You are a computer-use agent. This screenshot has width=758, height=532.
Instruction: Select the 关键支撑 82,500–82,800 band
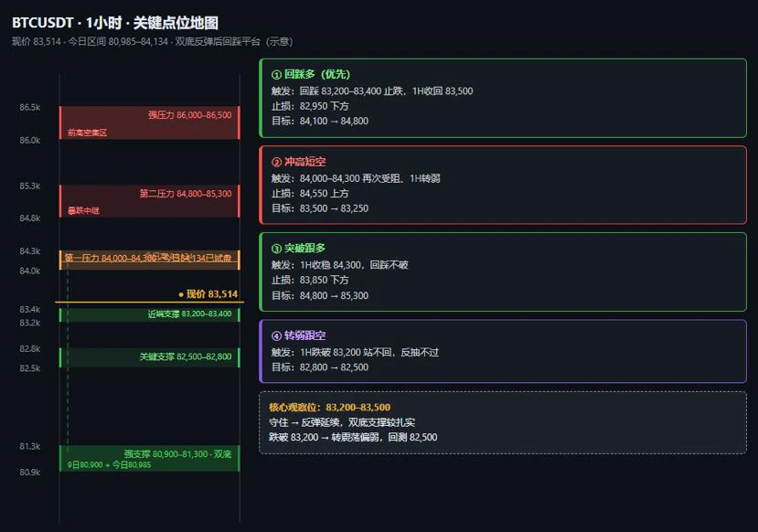pyautogui.click(x=149, y=357)
